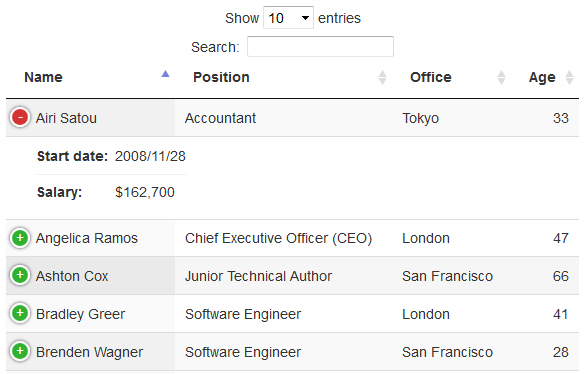Viewport: 584px width, 374px height.
Task: Click green plus beside Brenden Wagner
Action: [x=20, y=351]
